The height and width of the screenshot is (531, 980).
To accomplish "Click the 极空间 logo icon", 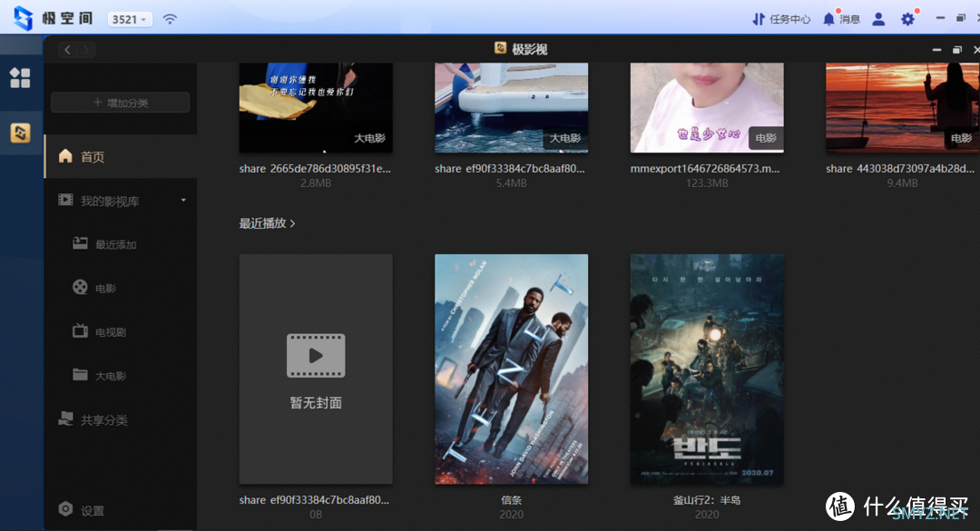I will tap(23, 18).
